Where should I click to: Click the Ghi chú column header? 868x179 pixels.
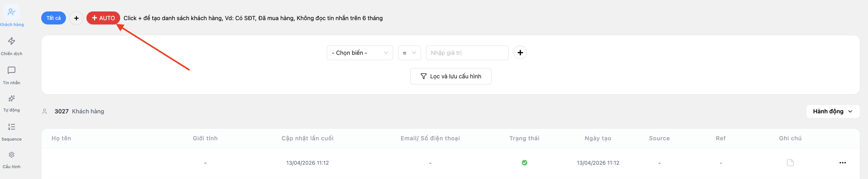(790, 138)
